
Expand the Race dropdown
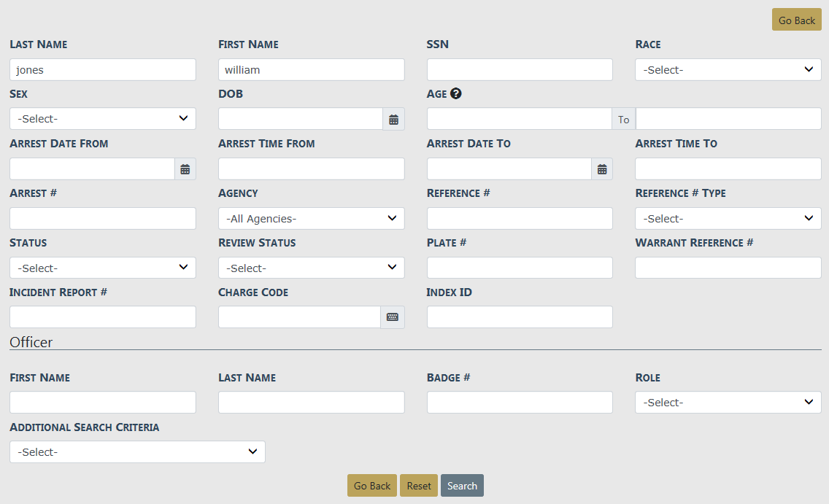pyautogui.click(x=728, y=70)
